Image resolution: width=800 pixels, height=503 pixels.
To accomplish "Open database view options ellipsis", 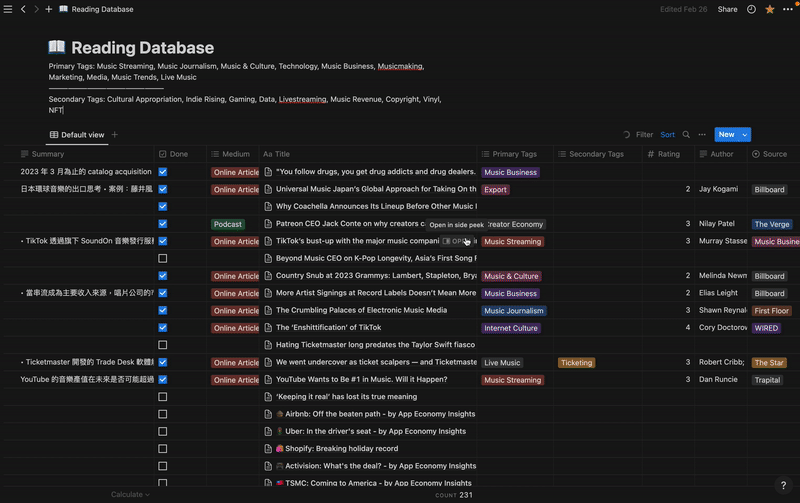I will click(702, 135).
